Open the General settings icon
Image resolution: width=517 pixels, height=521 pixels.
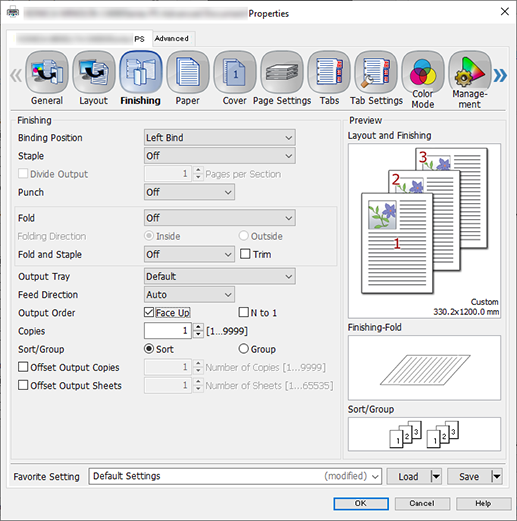[x=47, y=72]
